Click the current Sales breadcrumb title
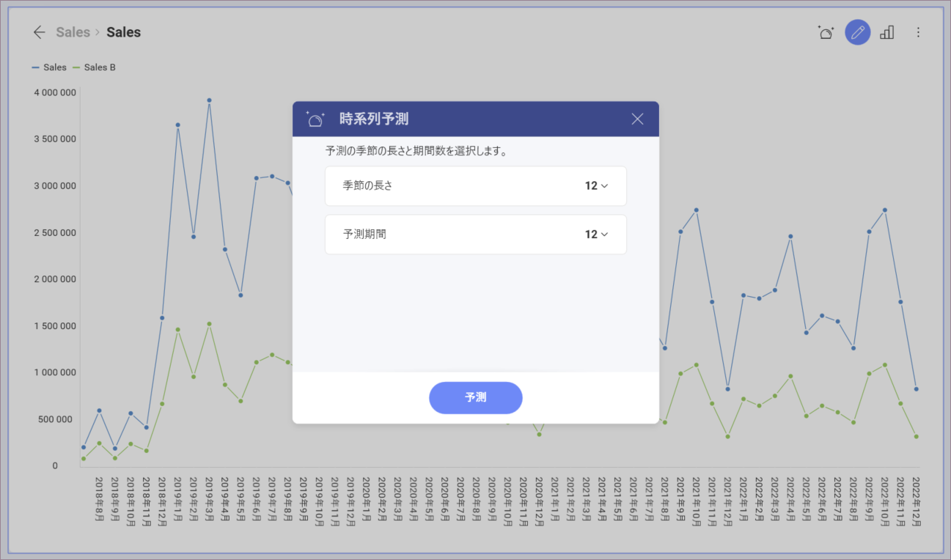 [123, 32]
